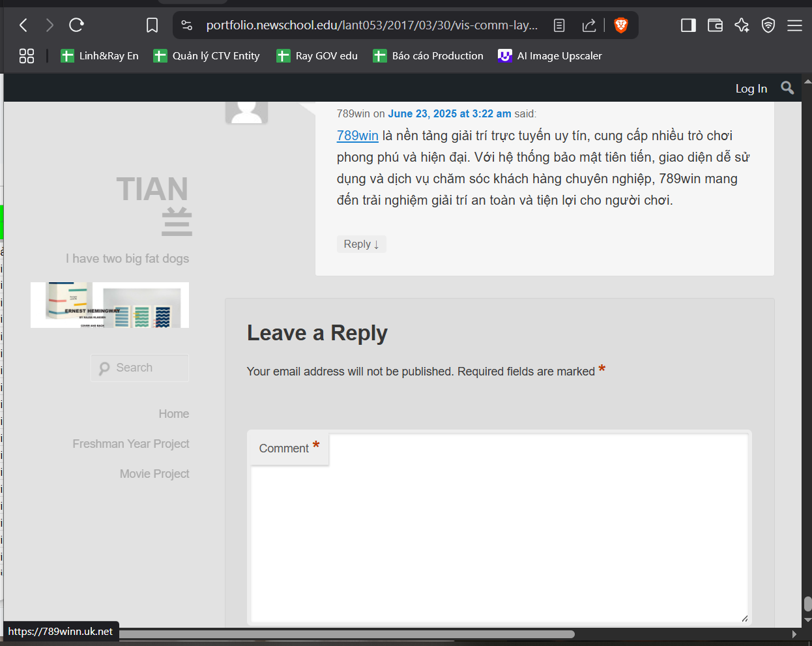This screenshot has height=646, width=812.
Task: Launch the Leo AI sparkle icon
Action: 742,25
